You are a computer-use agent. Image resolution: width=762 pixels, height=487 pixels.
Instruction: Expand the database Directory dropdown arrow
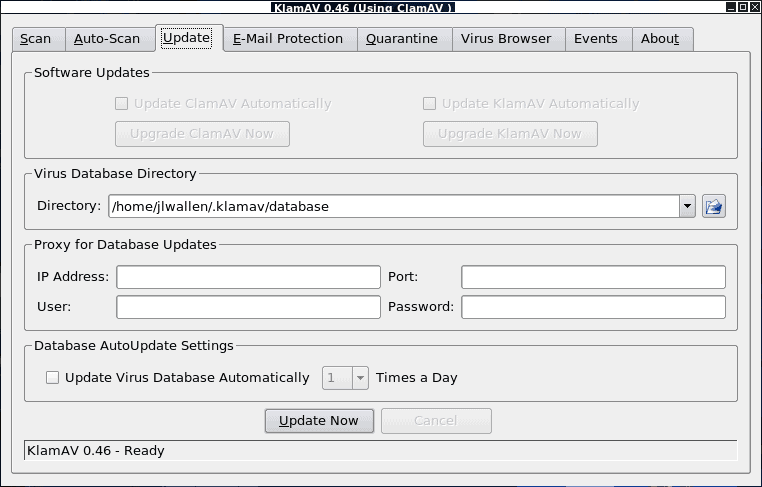(x=687, y=207)
